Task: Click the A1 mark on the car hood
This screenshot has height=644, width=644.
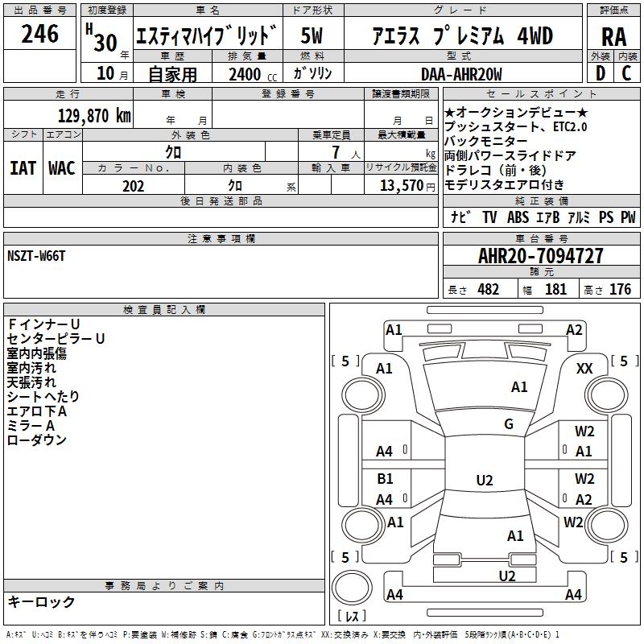Action: click(x=519, y=387)
